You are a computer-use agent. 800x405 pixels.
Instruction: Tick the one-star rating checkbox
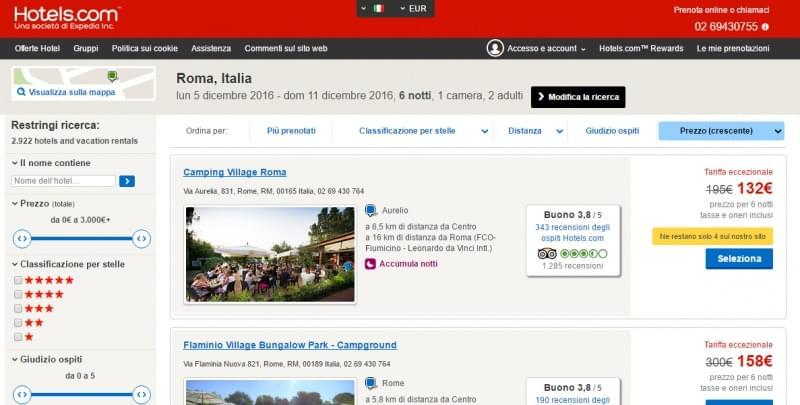click(18, 337)
